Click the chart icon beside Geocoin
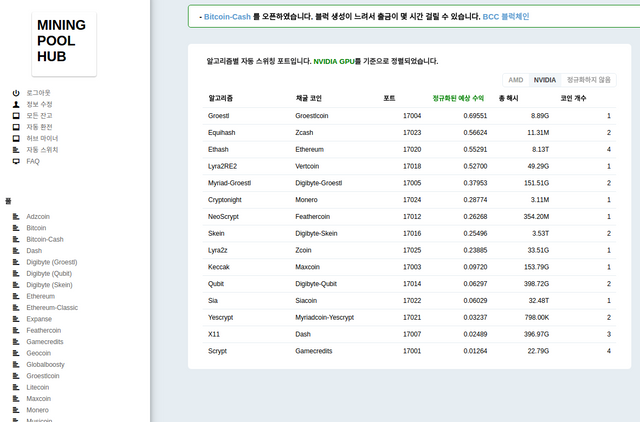 [x=16, y=353]
